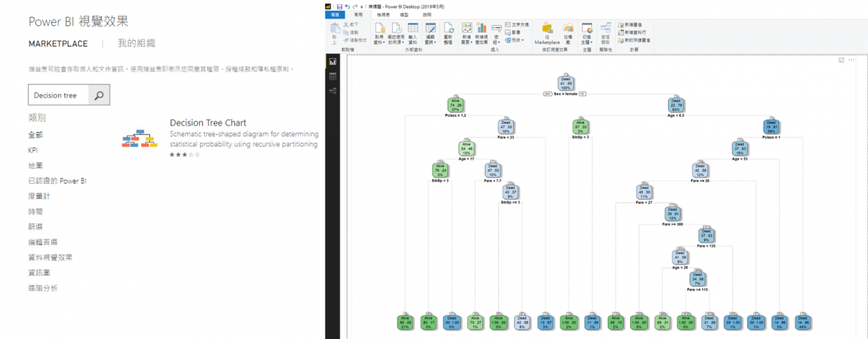Click the 編輯查詢 edit queries icon

pos(431,28)
